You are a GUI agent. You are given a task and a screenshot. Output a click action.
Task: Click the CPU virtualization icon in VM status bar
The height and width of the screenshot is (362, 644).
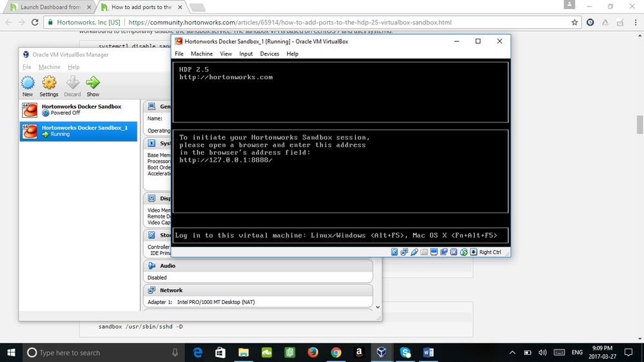(x=453, y=252)
